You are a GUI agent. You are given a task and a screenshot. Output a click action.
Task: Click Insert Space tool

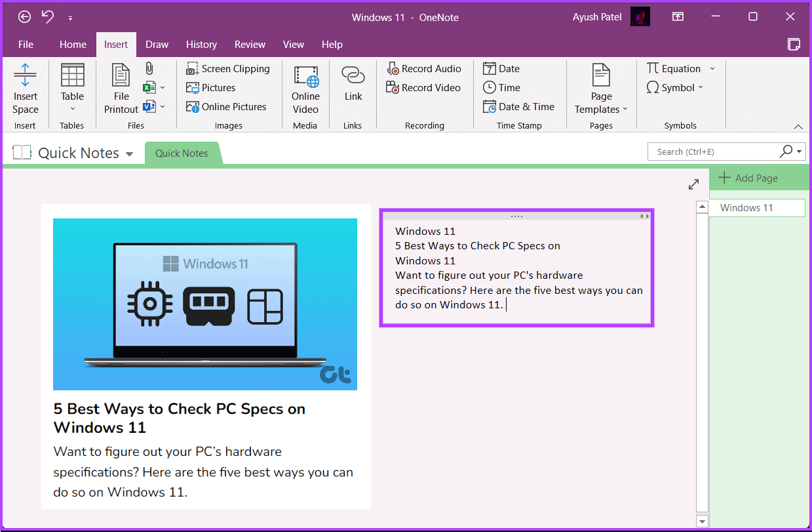(26, 89)
